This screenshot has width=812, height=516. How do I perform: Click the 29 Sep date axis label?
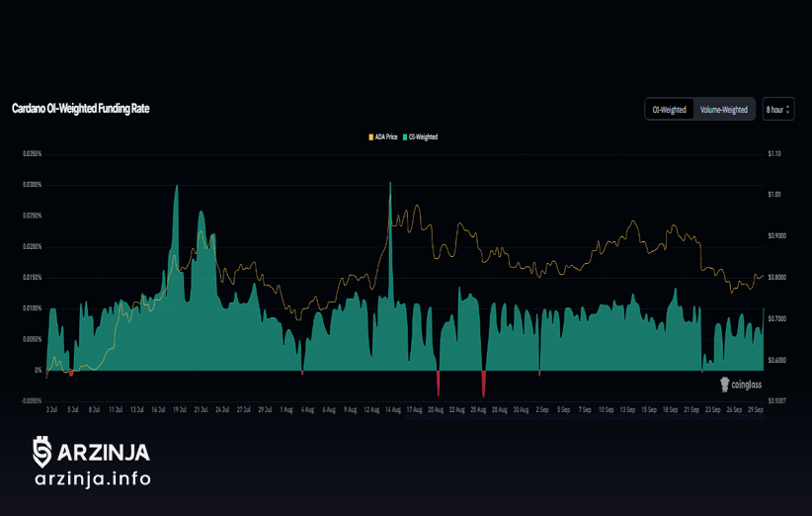(x=756, y=408)
